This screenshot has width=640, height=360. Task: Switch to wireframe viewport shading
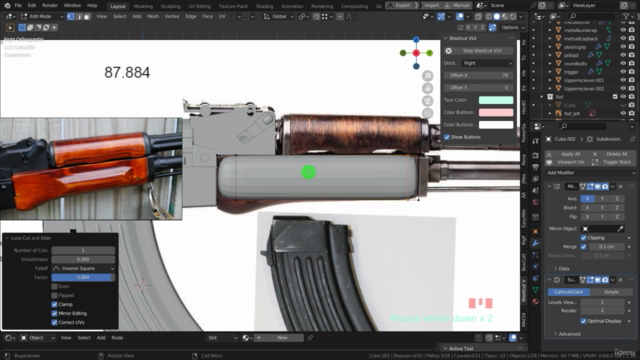[489, 17]
